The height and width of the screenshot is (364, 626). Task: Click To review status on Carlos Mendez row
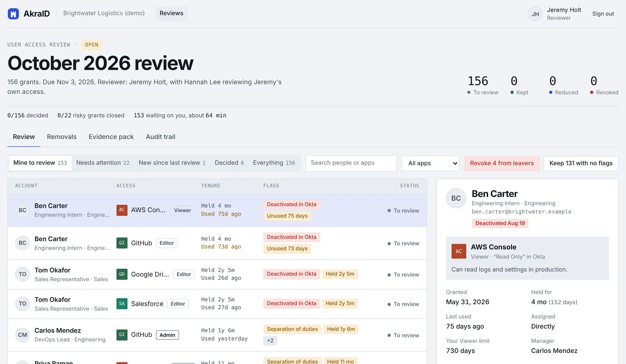tap(403, 335)
